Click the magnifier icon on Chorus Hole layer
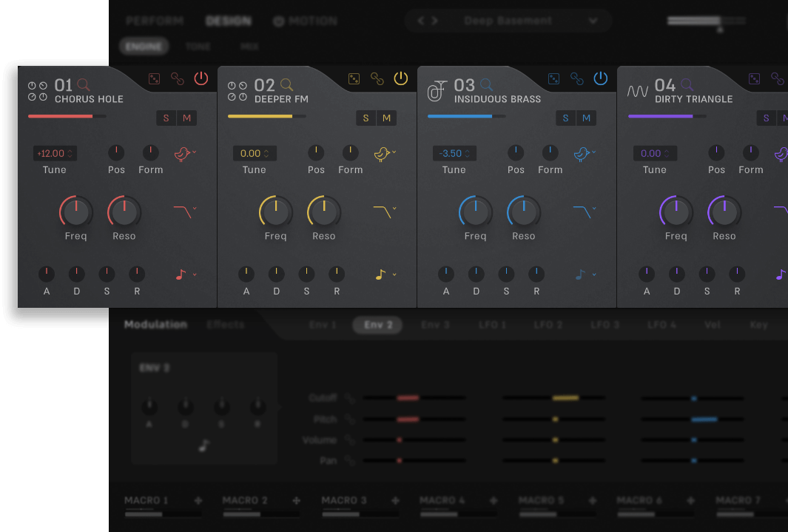This screenshot has width=788, height=532. [83, 84]
